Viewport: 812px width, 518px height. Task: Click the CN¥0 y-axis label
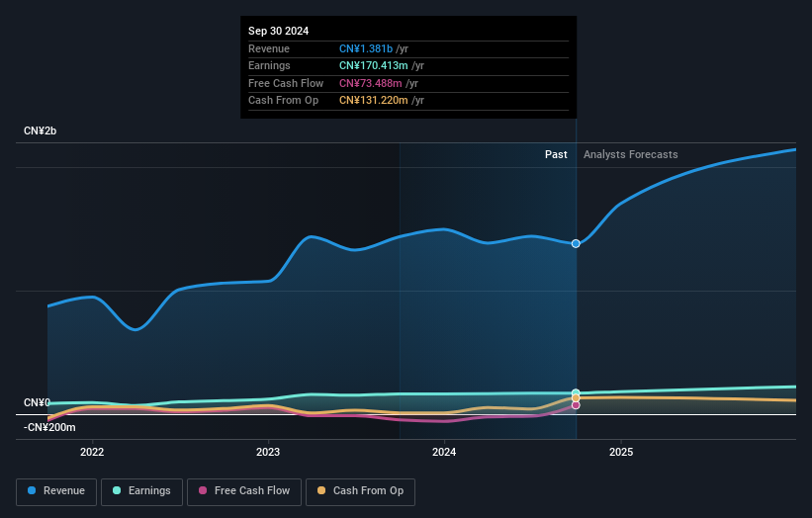click(37, 402)
